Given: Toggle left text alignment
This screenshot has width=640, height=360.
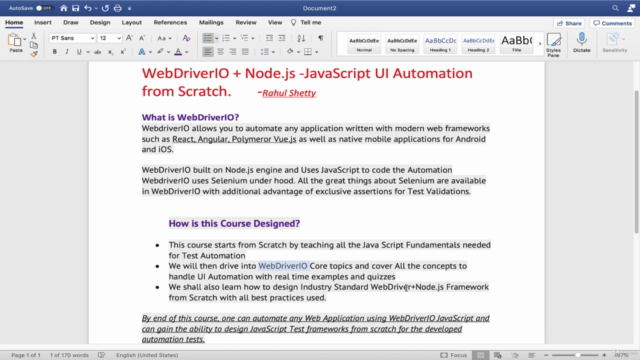Looking at the screenshot, I should tap(207, 52).
